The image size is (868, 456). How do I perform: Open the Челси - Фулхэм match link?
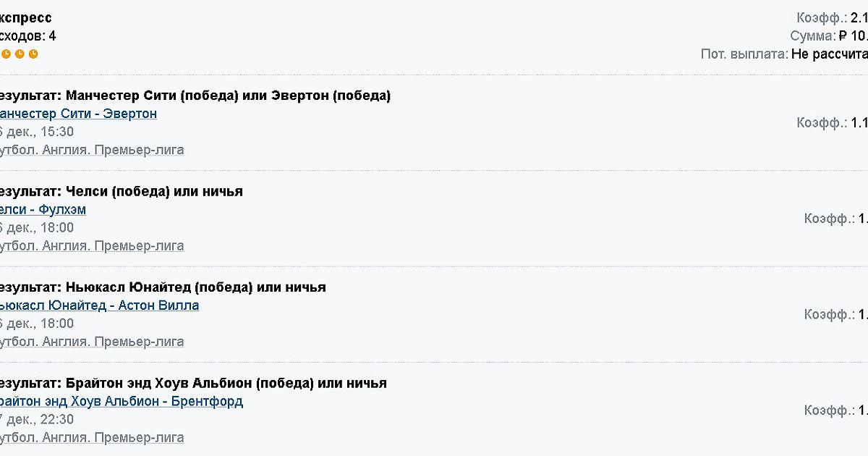42,209
